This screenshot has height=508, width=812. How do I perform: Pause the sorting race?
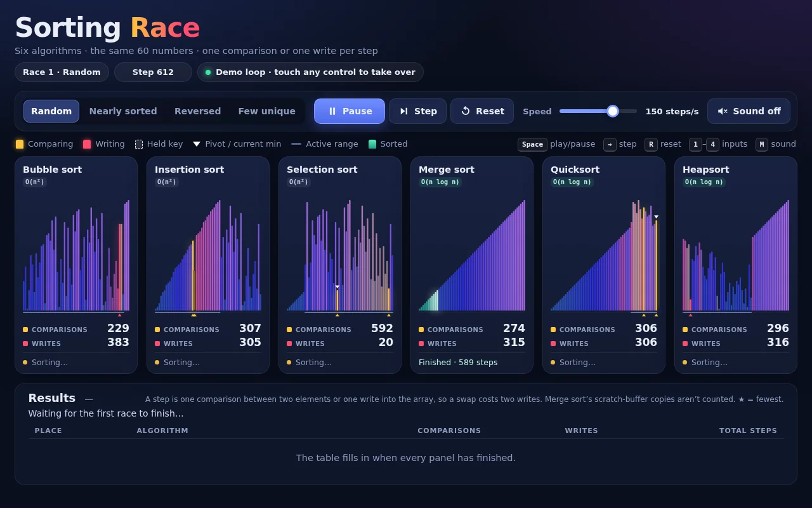[350, 111]
